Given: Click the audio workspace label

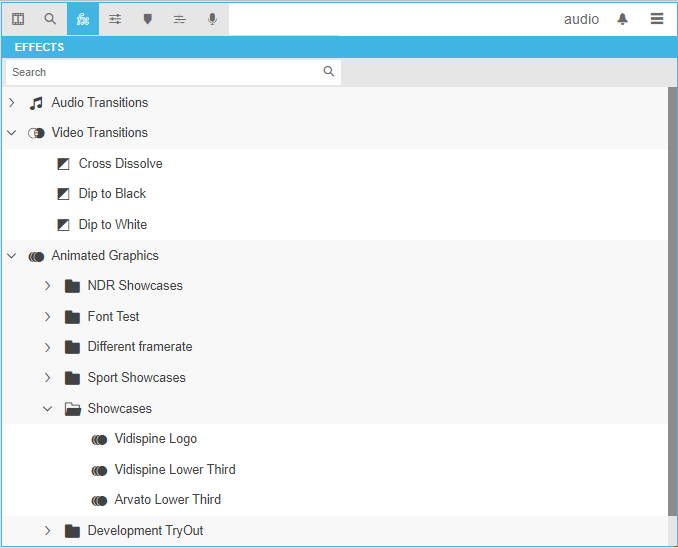Looking at the screenshot, I should (581, 19).
